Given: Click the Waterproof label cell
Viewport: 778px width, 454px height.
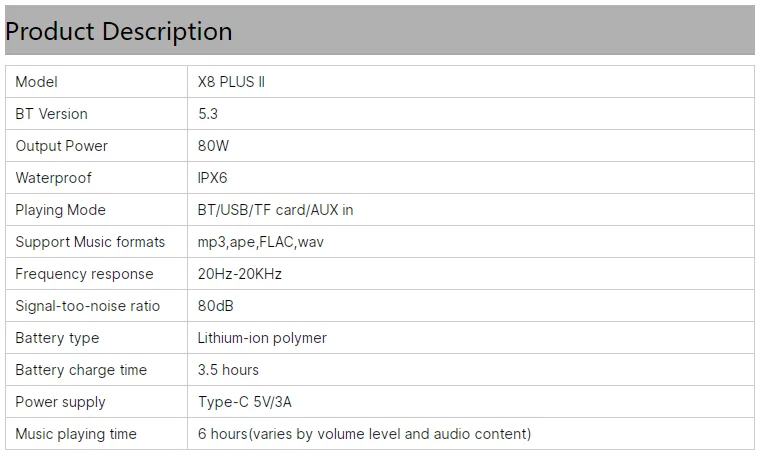Looking at the screenshot, I should coord(54,178).
